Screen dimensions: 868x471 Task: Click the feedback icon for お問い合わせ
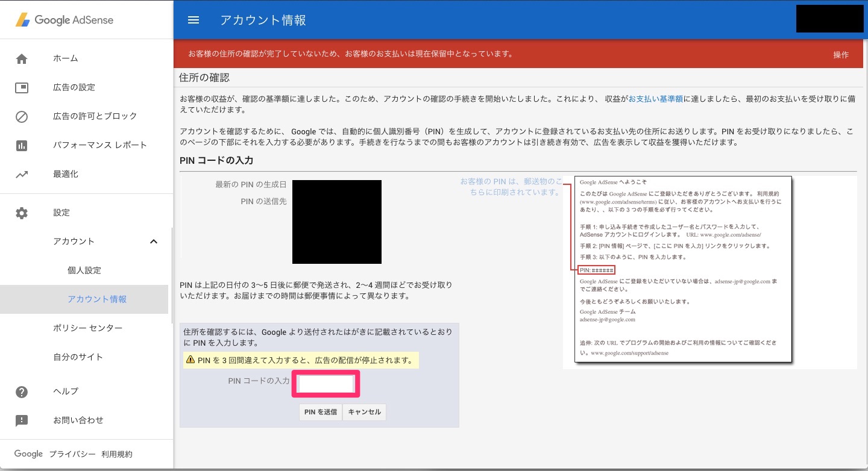[22, 420]
